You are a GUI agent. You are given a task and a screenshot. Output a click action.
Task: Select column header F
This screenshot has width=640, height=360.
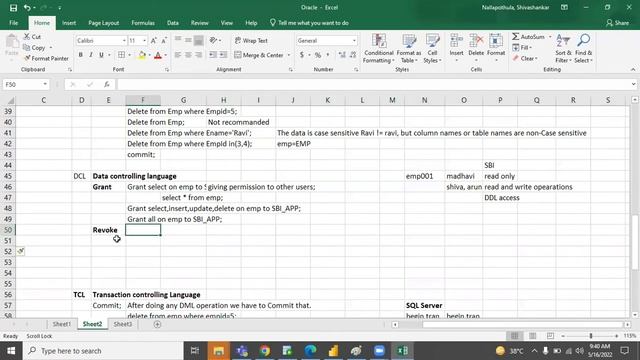point(143,100)
